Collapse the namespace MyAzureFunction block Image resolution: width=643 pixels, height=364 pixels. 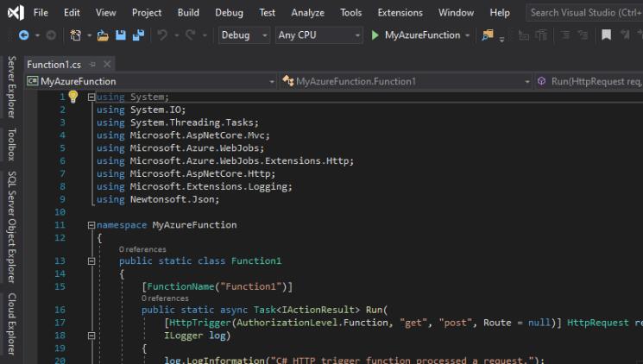(91, 225)
